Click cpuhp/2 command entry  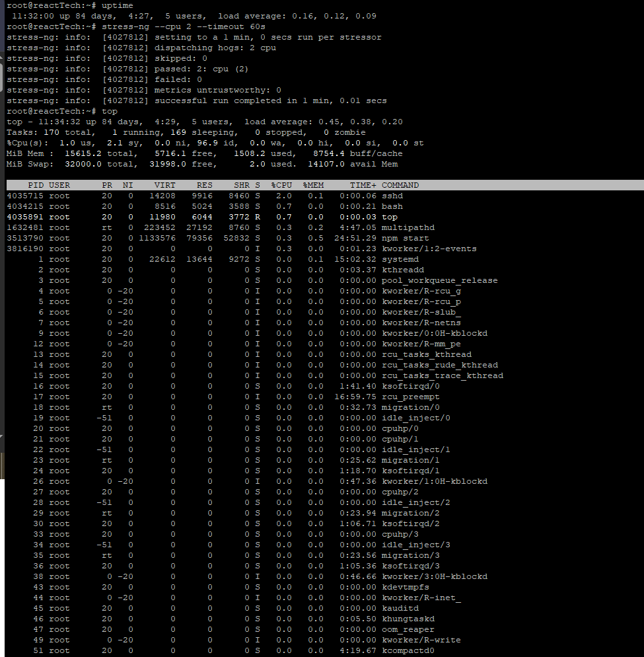pyautogui.click(x=400, y=492)
